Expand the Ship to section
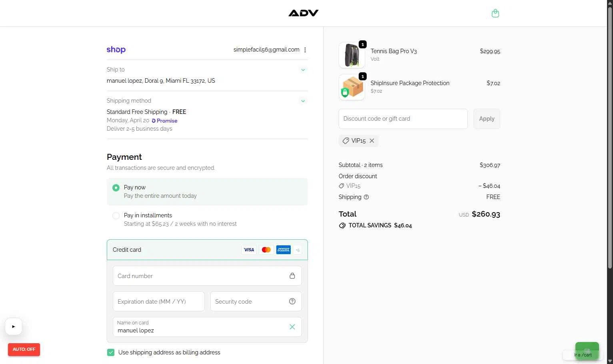Image resolution: width=613 pixels, height=364 pixels. (303, 70)
